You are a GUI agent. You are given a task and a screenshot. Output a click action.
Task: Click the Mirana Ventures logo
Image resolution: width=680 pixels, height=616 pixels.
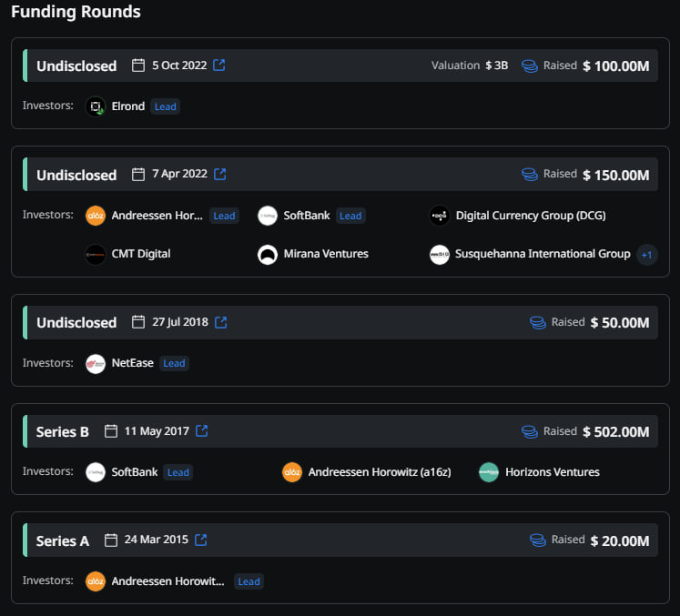click(x=268, y=255)
